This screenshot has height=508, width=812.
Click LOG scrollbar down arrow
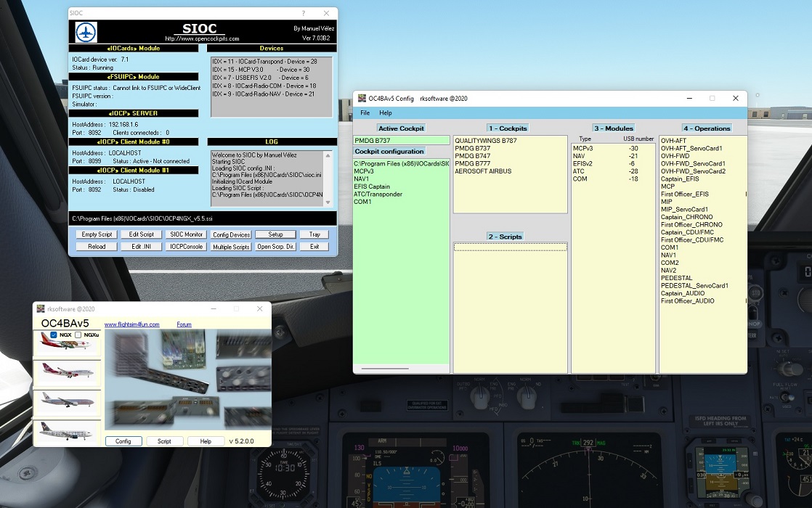[x=328, y=202]
